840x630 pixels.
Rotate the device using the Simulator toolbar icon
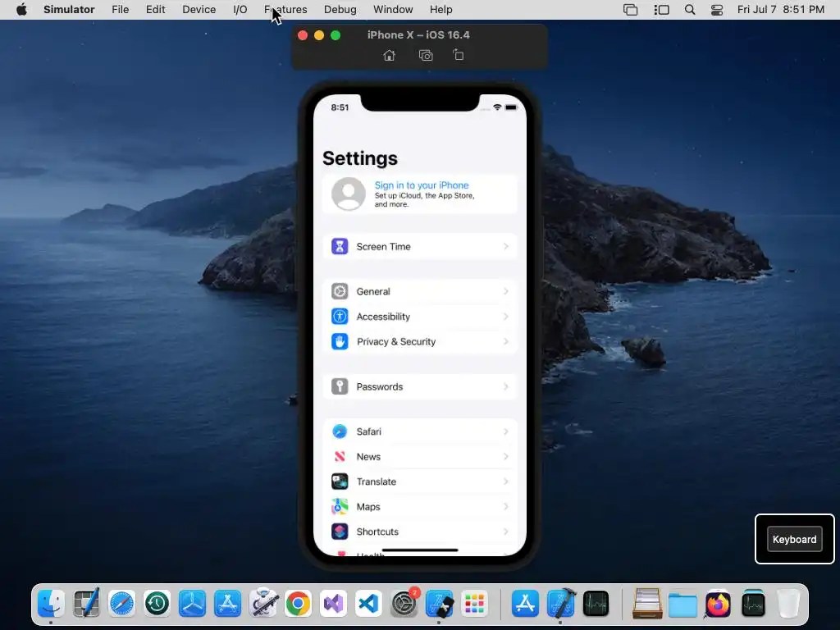click(x=458, y=55)
